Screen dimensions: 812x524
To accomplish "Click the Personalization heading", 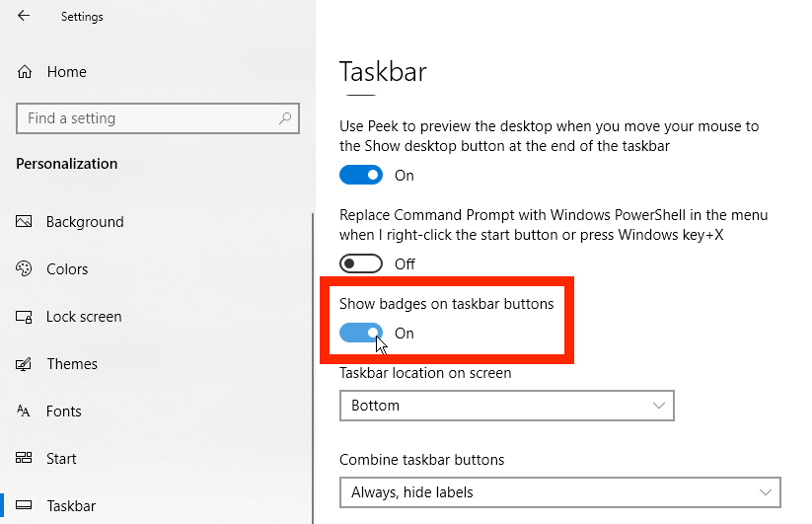I will [x=67, y=164].
